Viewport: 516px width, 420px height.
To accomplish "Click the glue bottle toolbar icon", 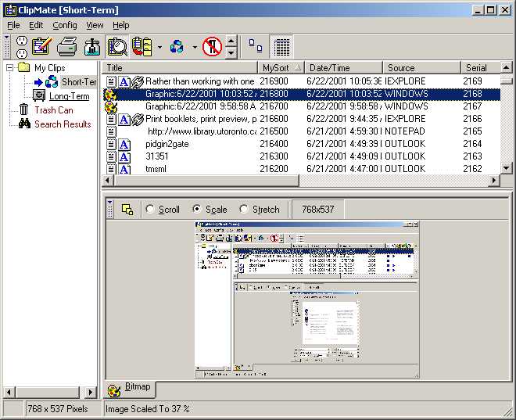I will click(x=92, y=47).
